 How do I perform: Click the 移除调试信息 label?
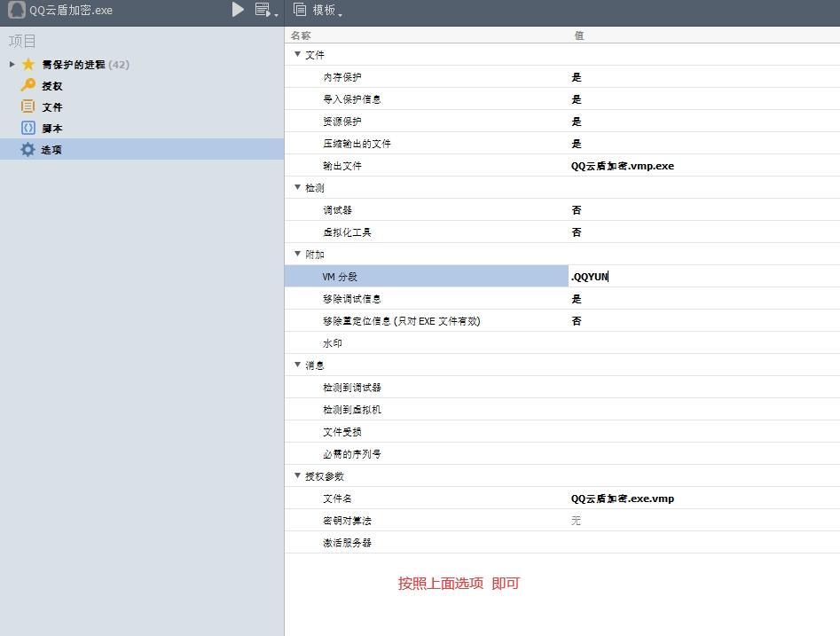coord(351,299)
